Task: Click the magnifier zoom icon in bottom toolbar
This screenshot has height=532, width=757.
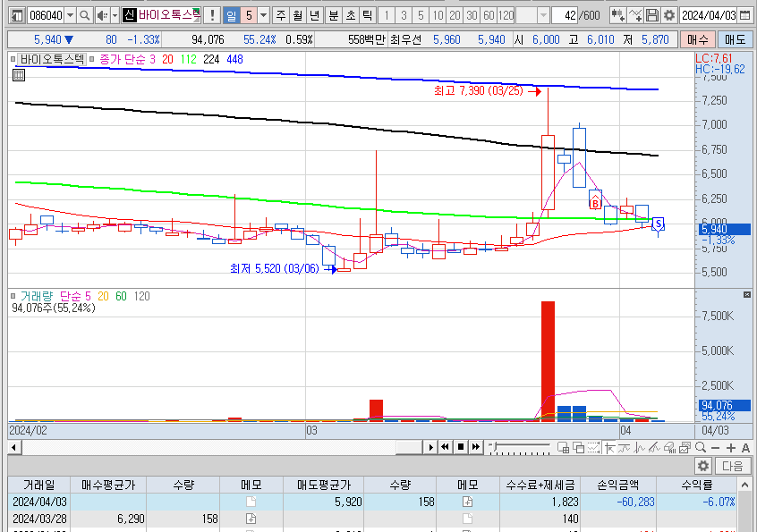Action: pyautogui.click(x=701, y=448)
